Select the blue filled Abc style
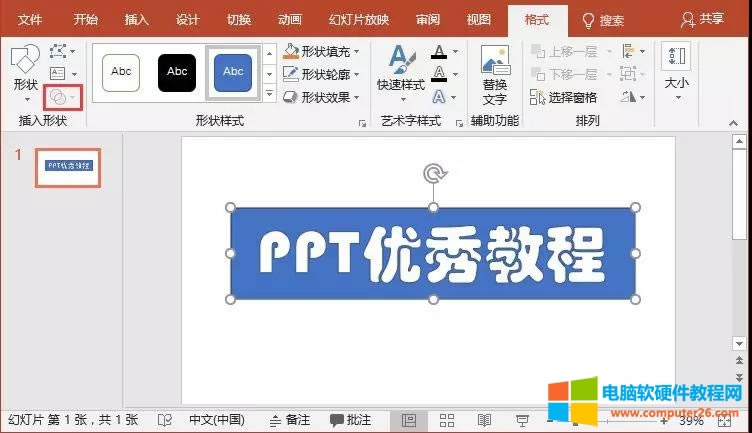Image resolution: width=752 pixels, height=433 pixels. (233, 72)
